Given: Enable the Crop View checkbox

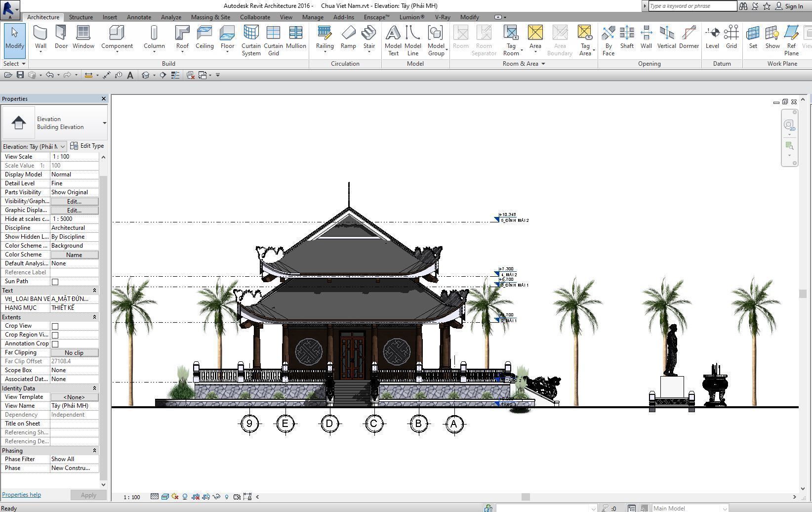Looking at the screenshot, I should tap(55, 326).
